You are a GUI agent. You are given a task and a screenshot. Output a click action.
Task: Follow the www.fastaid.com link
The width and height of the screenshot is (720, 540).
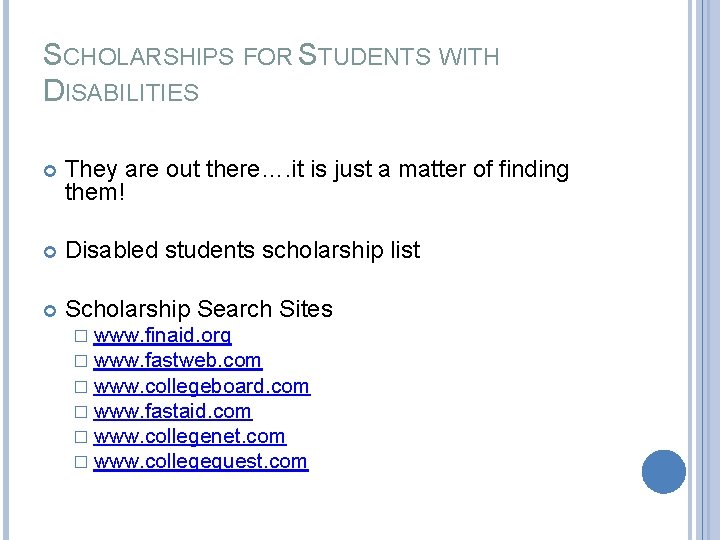(x=172, y=411)
